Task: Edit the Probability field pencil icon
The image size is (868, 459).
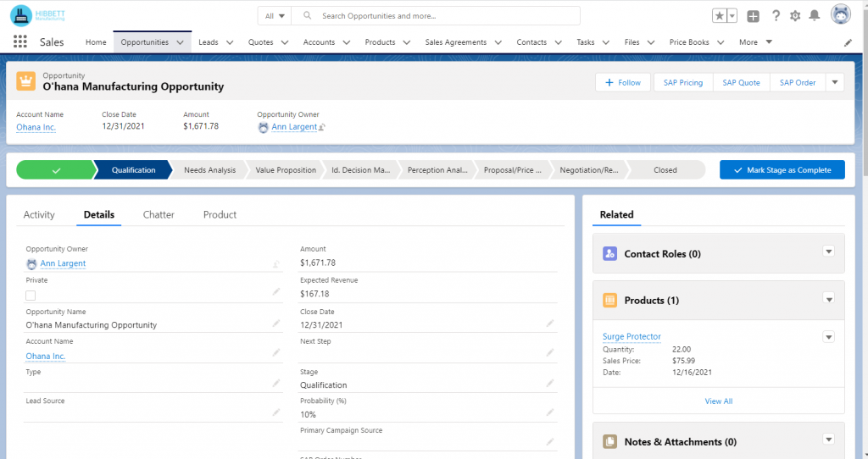Action: point(549,412)
